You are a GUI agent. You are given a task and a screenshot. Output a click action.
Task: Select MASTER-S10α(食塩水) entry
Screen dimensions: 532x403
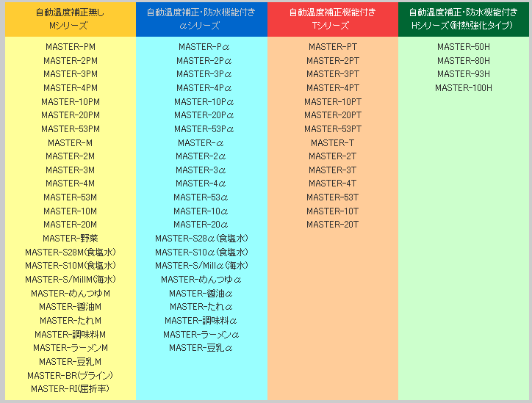point(201,253)
